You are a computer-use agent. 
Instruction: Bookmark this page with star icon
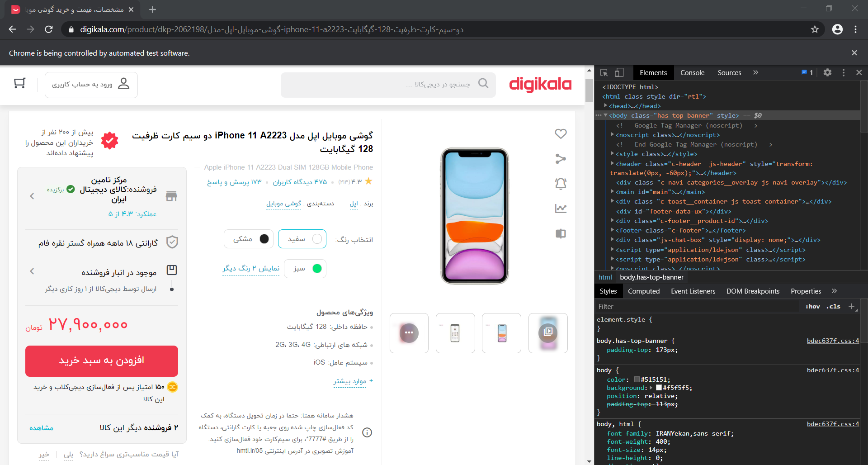pos(815,29)
